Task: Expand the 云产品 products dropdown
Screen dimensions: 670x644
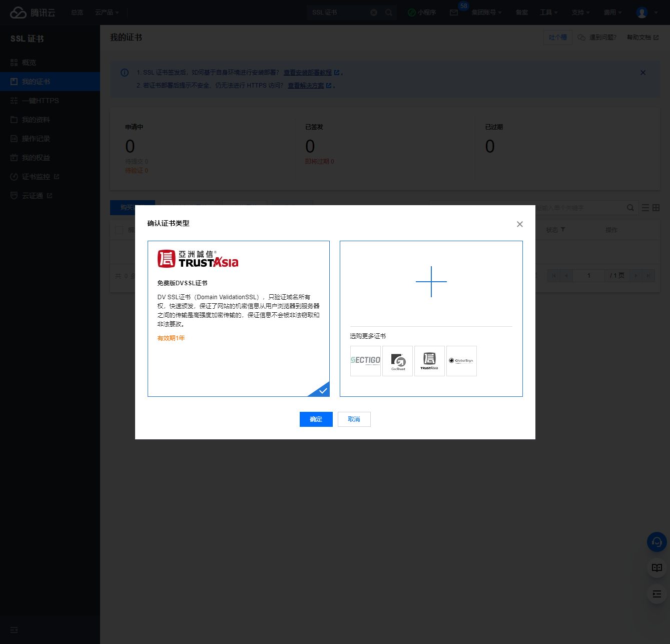Action: [107, 13]
